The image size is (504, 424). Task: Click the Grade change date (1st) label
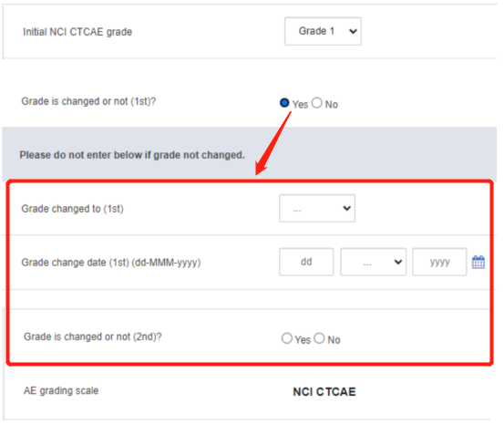click(111, 263)
